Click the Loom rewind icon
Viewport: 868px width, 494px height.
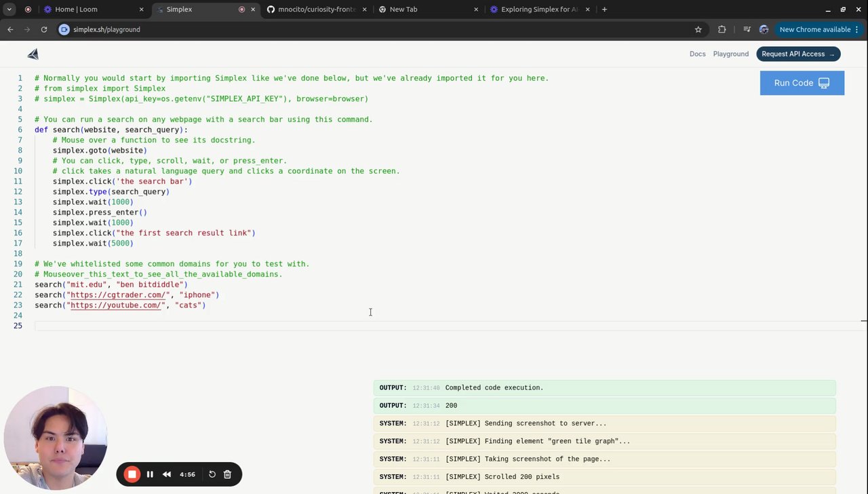click(167, 474)
